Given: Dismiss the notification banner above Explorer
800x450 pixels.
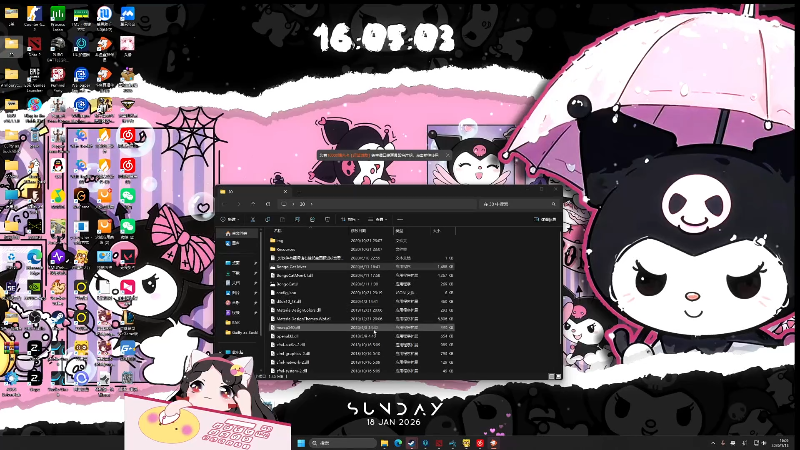Looking at the screenshot, I should click(x=447, y=155).
